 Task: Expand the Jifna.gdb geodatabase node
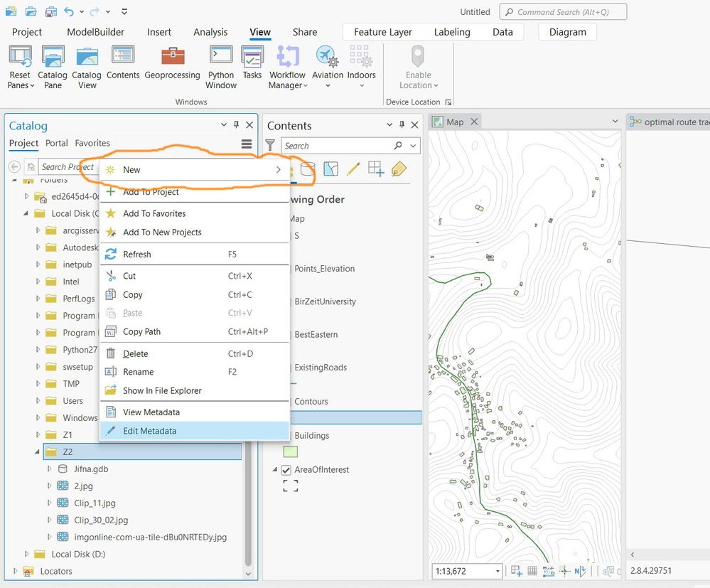49,469
